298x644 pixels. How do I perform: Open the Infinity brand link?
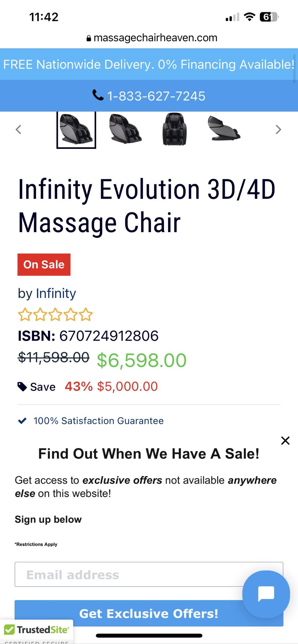point(56,293)
